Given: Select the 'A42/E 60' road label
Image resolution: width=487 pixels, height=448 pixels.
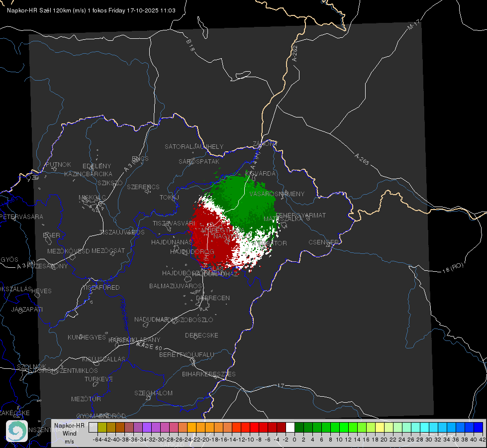Looking at the screenshot, I should tap(149, 346).
